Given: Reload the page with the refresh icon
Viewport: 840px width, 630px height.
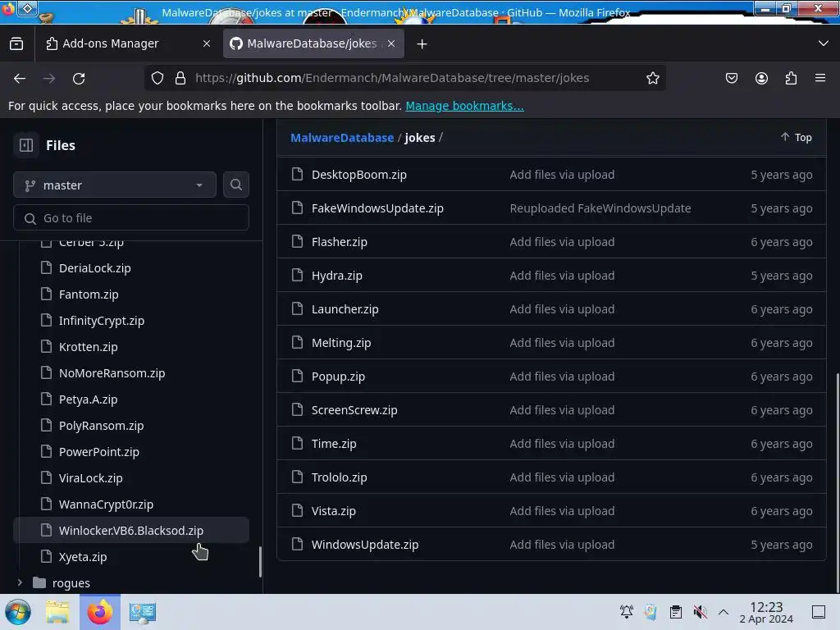Looking at the screenshot, I should [79, 78].
